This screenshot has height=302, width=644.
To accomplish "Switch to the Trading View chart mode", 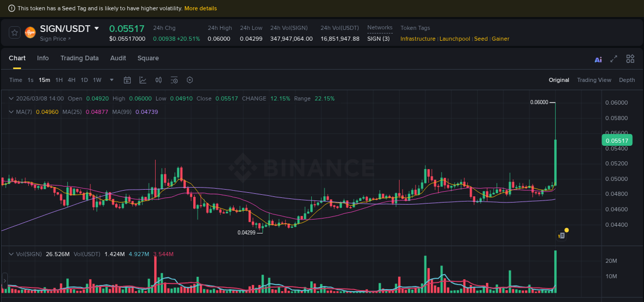I will point(594,80).
